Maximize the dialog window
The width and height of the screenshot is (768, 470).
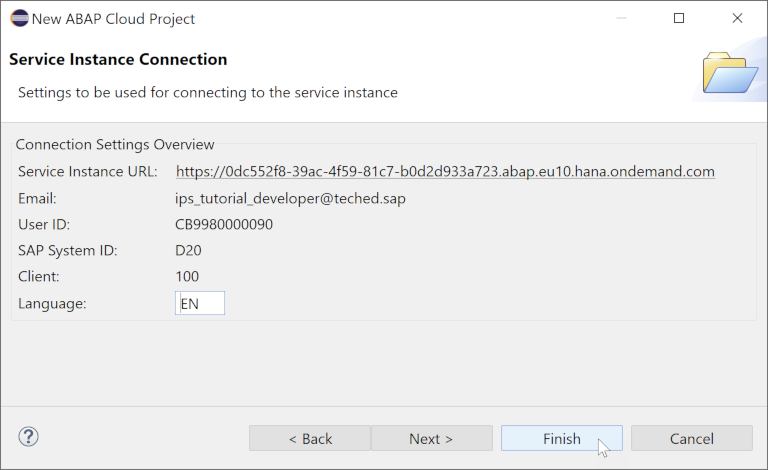click(x=679, y=18)
